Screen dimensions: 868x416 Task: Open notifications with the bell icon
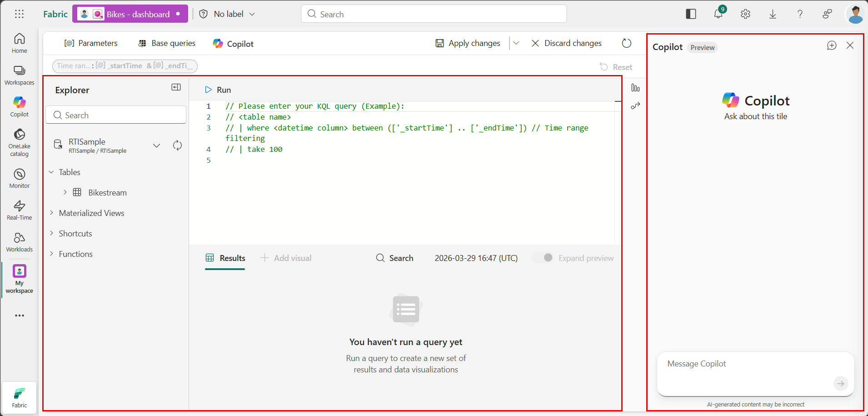(x=718, y=14)
